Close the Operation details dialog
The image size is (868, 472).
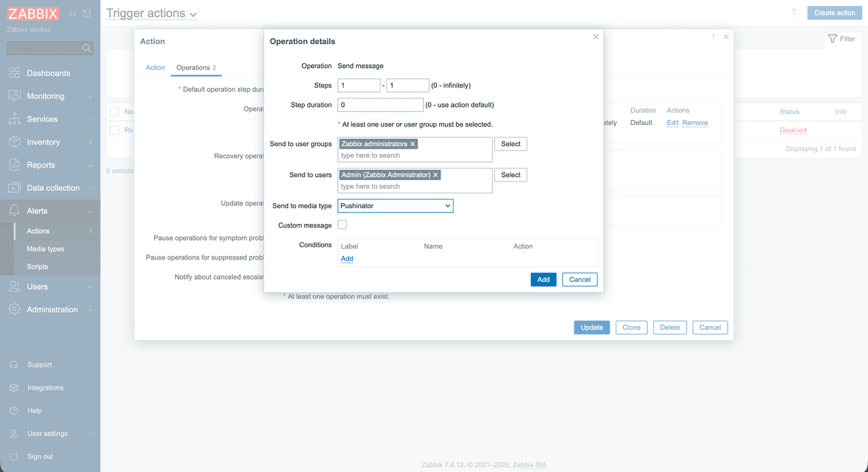pyautogui.click(x=596, y=37)
